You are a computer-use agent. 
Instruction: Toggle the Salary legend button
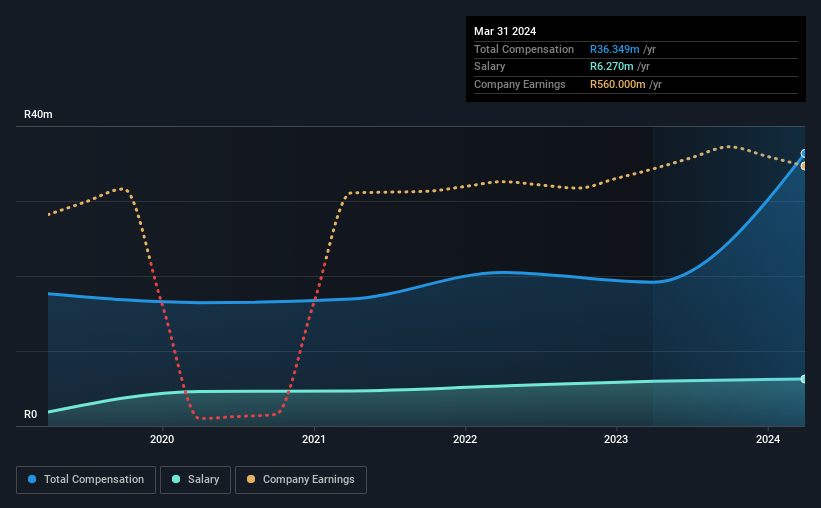pyautogui.click(x=195, y=480)
